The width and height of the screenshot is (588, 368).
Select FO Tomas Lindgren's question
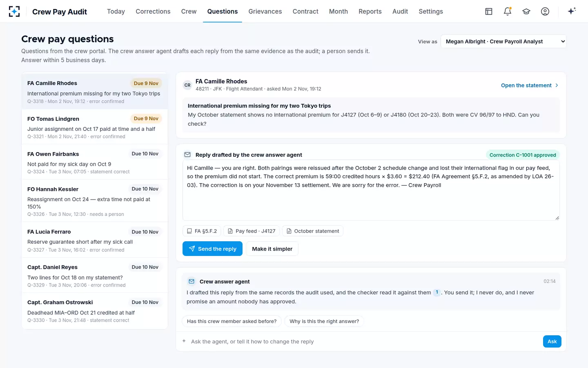coord(95,127)
